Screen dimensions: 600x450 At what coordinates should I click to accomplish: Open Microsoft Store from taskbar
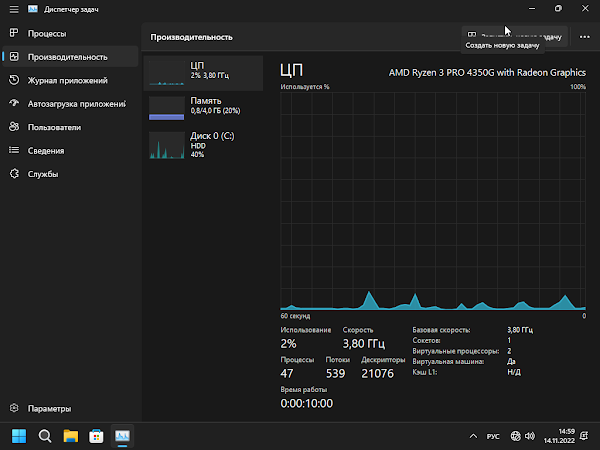coord(96,436)
